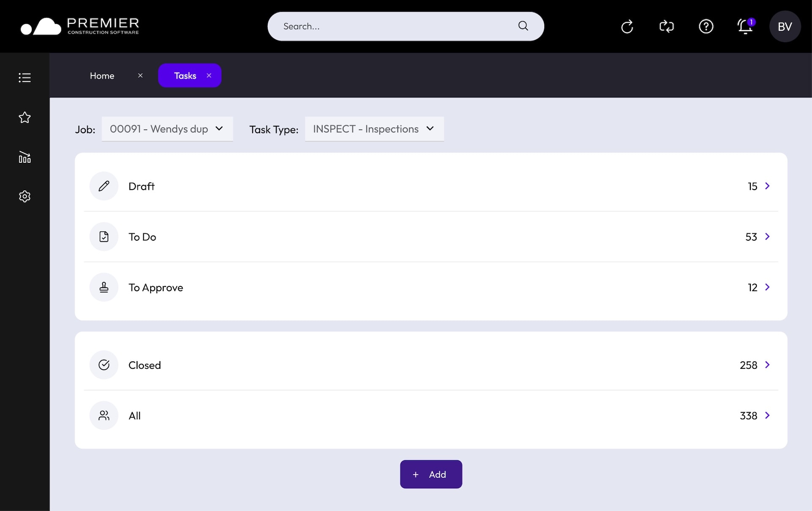Click the refresh icon in top bar
This screenshot has height=511, width=812.
(x=627, y=27)
